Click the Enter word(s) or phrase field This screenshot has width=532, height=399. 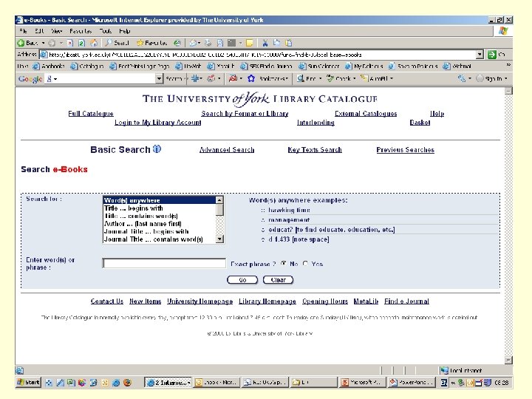click(x=164, y=263)
